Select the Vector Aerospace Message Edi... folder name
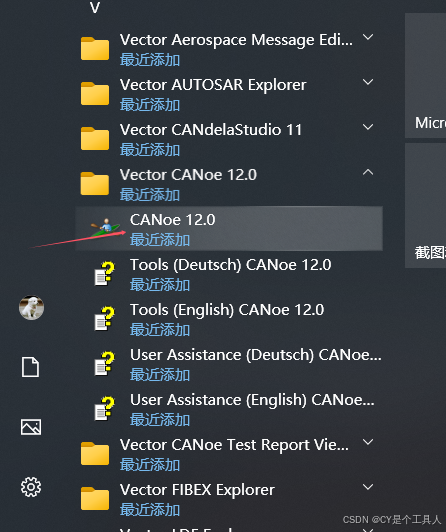 point(236,40)
